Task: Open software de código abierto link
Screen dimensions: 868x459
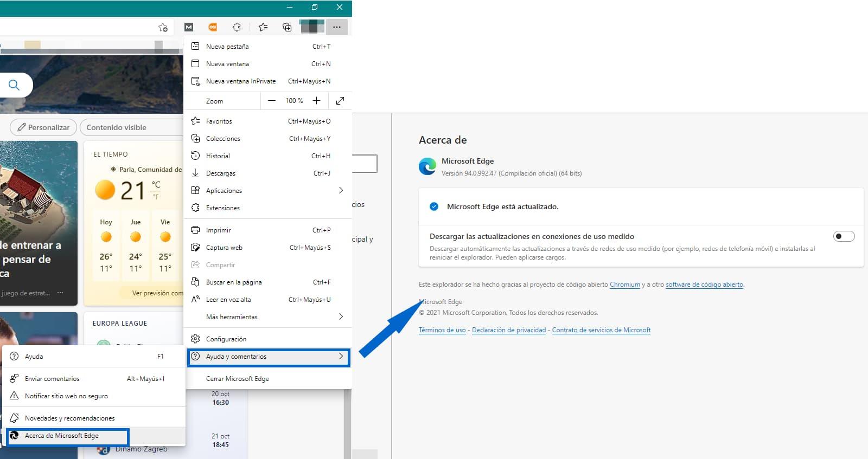Action: (704, 285)
